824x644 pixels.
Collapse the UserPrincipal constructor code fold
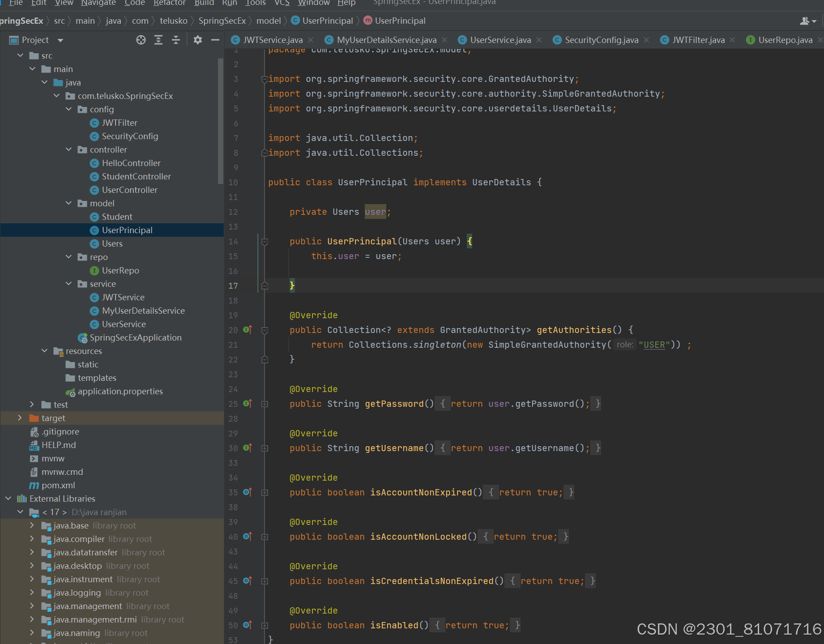click(x=265, y=241)
